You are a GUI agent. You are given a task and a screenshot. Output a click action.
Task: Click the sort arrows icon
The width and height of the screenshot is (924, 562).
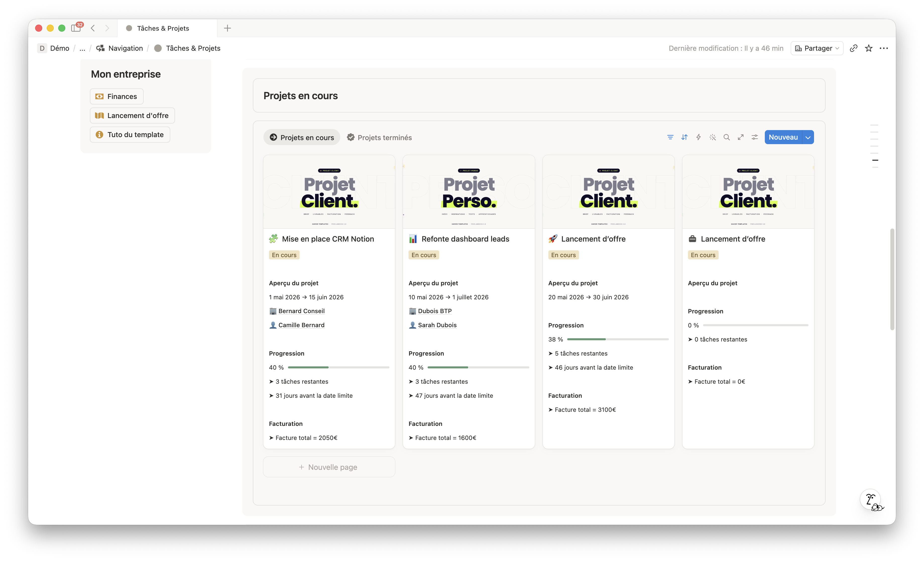pos(684,137)
